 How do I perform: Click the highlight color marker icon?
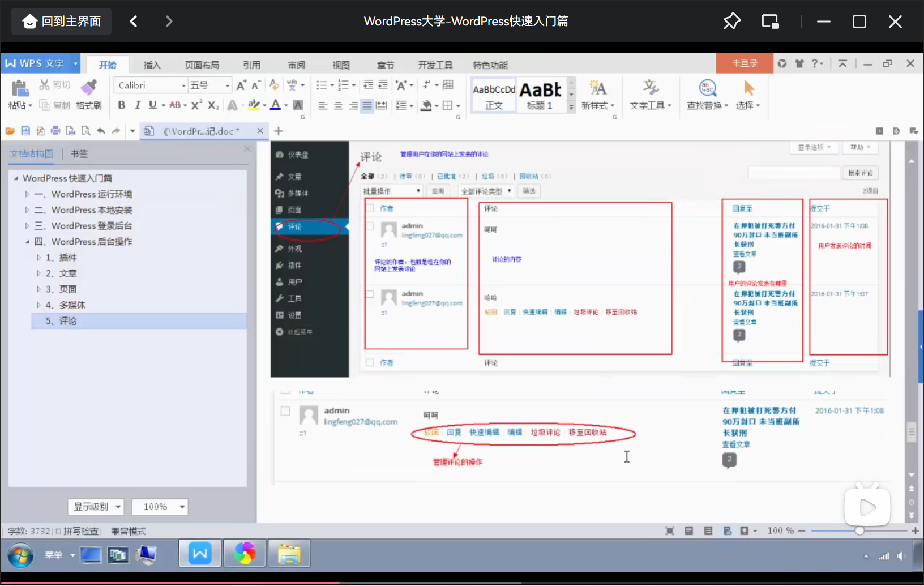point(254,105)
